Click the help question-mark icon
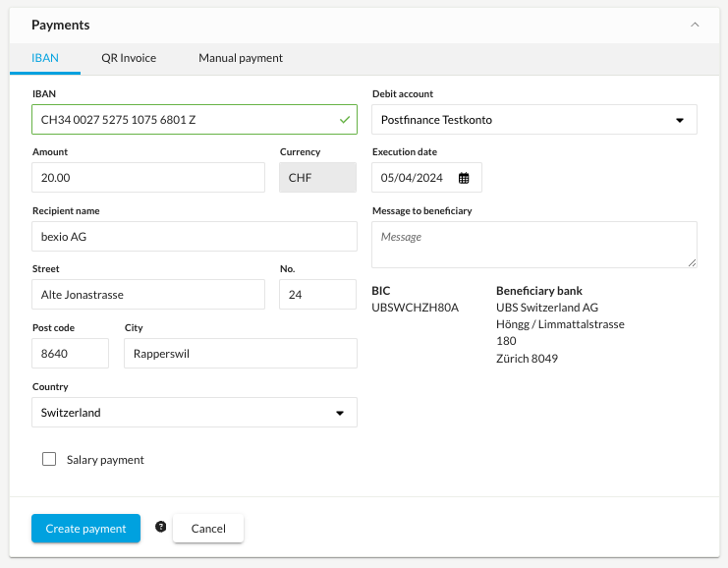This screenshot has height=568, width=728. (x=161, y=527)
